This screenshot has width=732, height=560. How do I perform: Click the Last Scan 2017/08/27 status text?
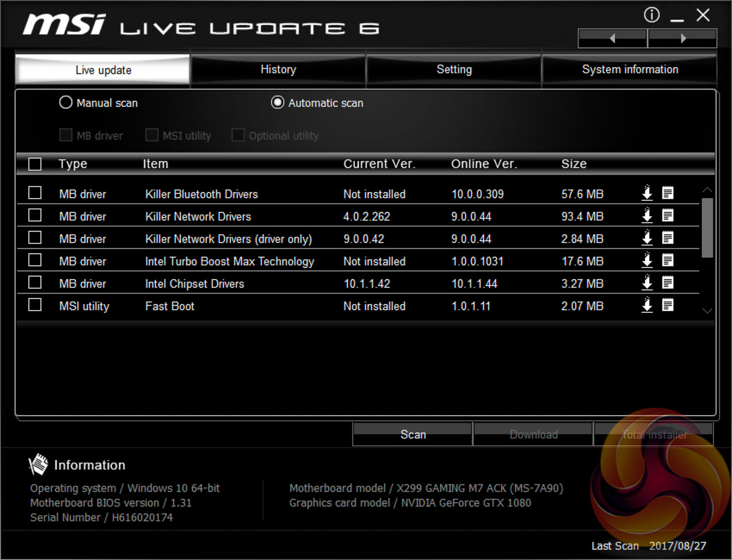[649, 546]
